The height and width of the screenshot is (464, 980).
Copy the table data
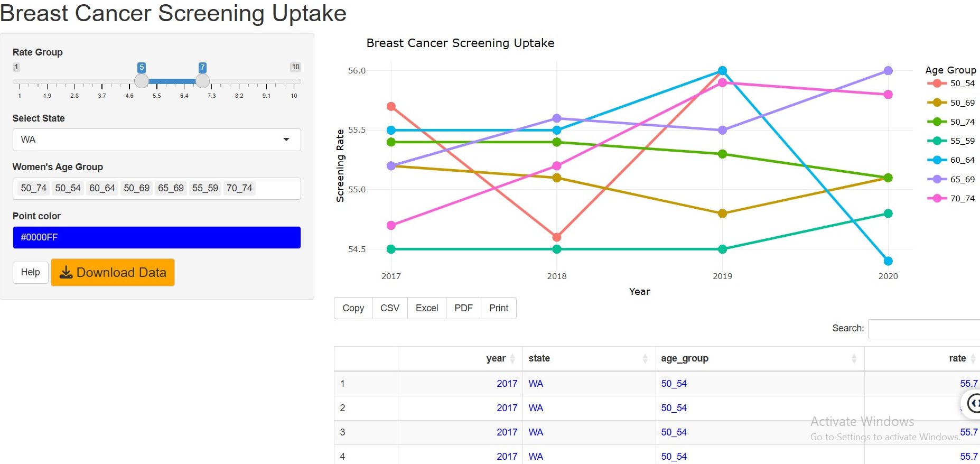(353, 308)
